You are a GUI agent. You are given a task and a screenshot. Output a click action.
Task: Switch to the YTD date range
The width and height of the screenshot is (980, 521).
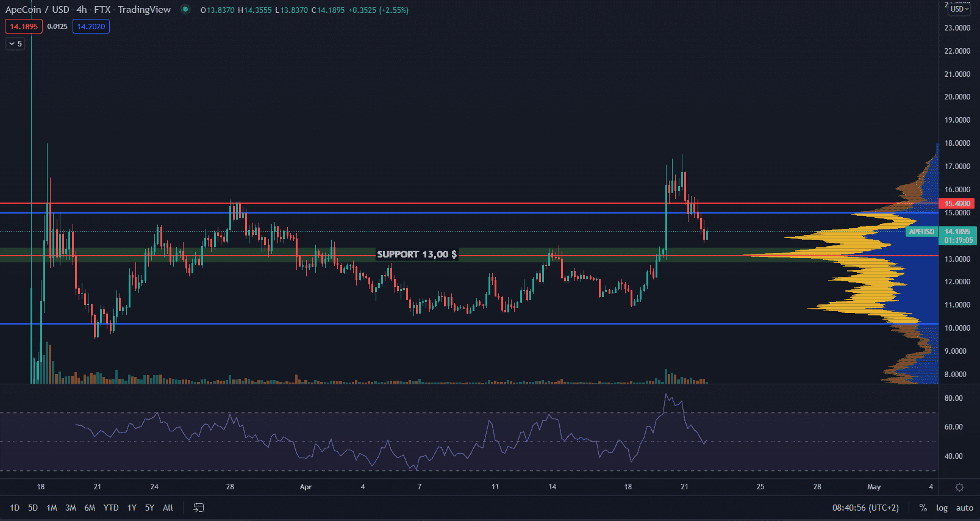[111, 508]
